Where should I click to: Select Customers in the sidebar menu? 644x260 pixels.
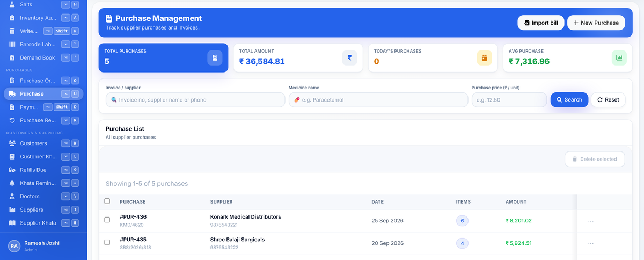(43, 143)
